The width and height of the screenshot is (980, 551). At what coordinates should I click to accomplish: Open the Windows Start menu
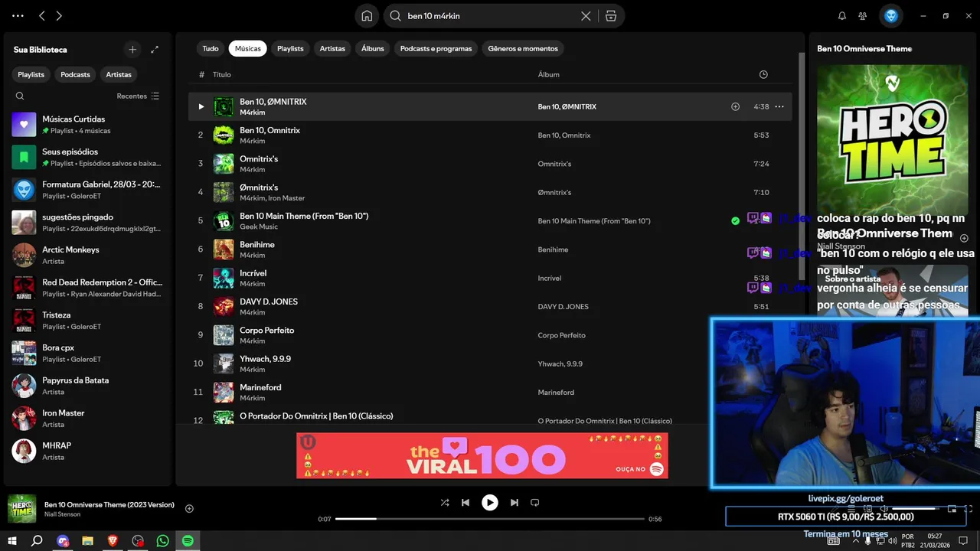tap(12, 540)
